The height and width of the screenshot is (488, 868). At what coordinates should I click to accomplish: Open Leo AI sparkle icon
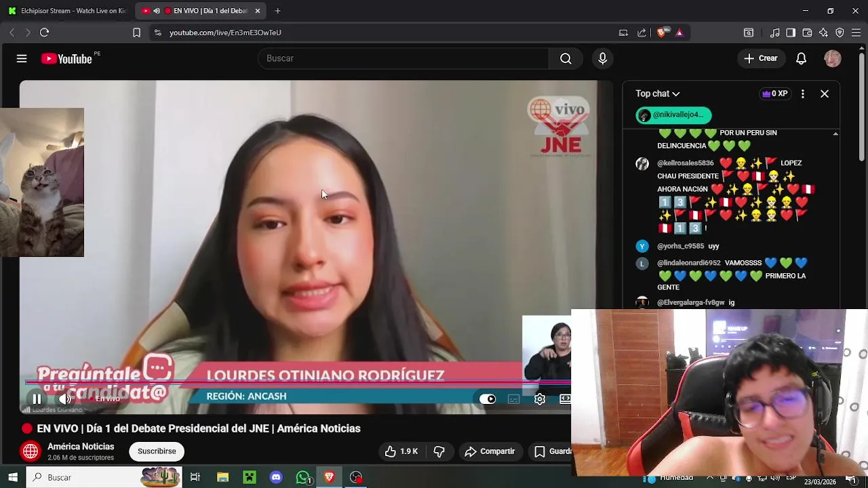coord(823,33)
